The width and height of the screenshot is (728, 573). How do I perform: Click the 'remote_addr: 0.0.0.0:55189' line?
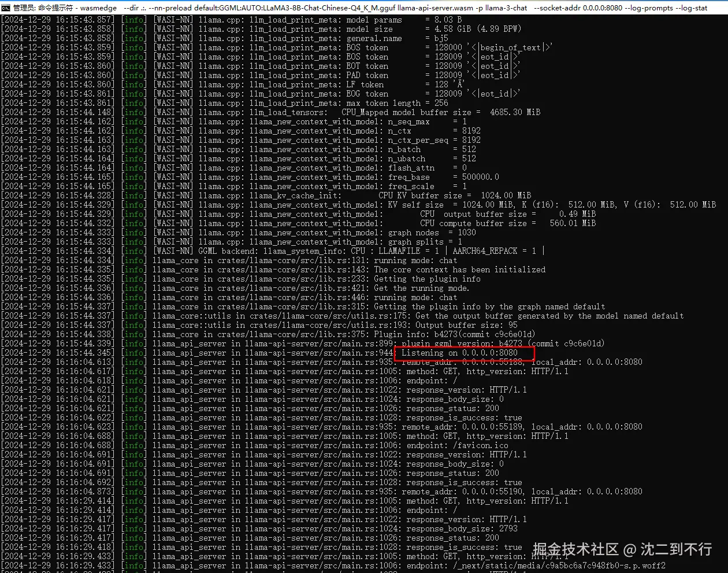tap(322, 427)
